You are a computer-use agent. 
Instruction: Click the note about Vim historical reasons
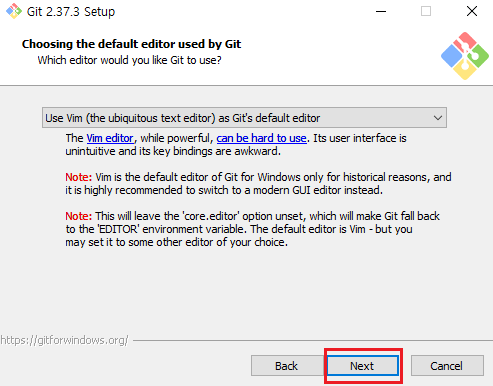coord(258,184)
